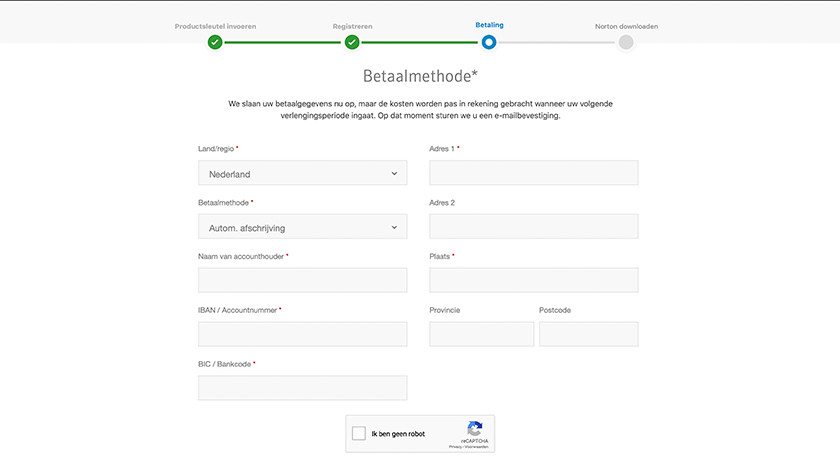
Task: Click the green checkmark under Productsleutel invoeren
Action: [x=215, y=42]
